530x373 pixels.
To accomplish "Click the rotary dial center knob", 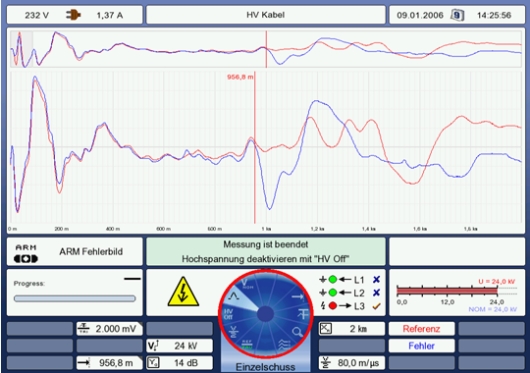I will point(265,314).
